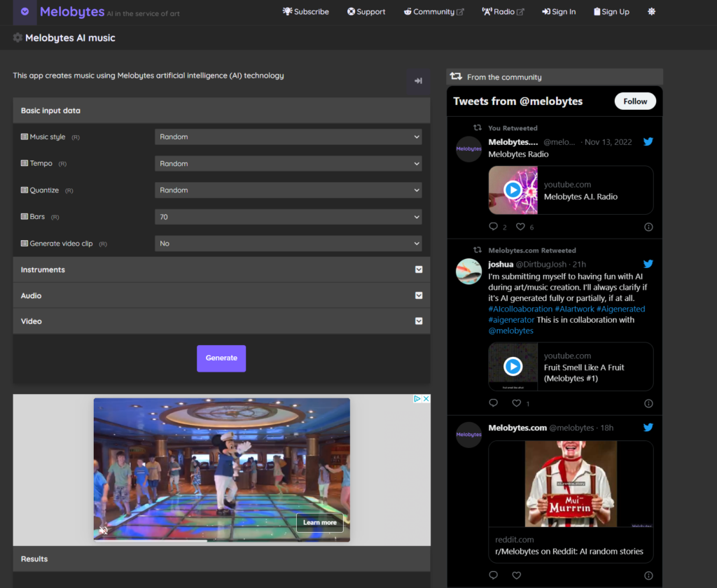Unmute the advertisement video
This screenshot has height=588, width=717.
pyautogui.click(x=104, y=531)
